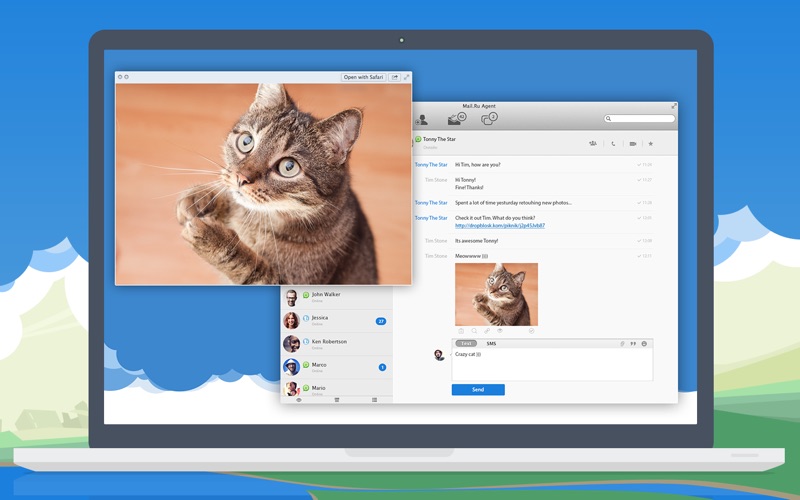Image resolution: width=800 pixels, height=500 pixels.
Task: Click the magnifier icon under cat thumbnail
Action: tap(474, 331)
